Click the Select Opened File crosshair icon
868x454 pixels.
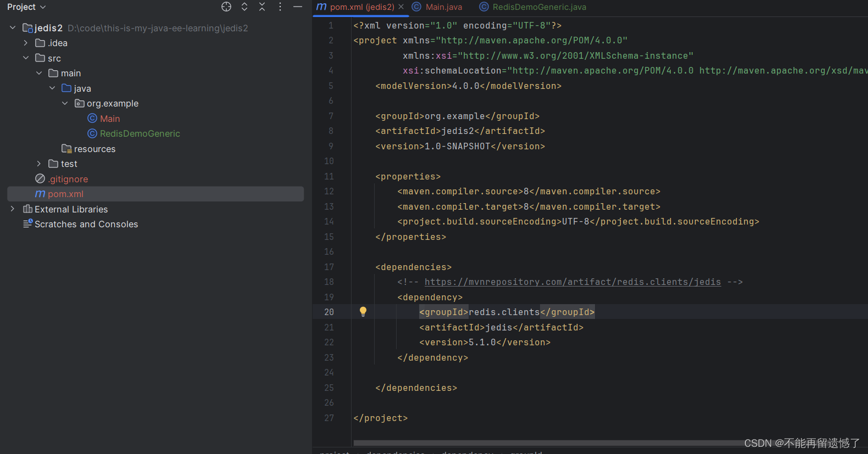point(226,7)
